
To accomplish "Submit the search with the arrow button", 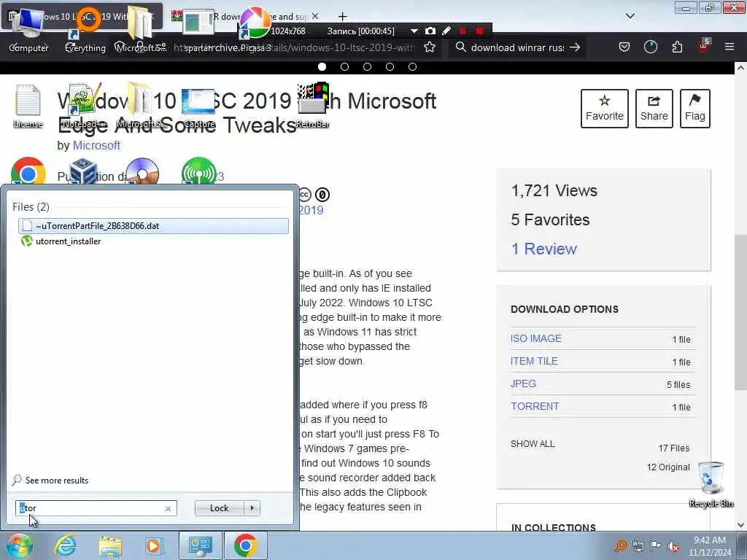I will click(575, 47).
